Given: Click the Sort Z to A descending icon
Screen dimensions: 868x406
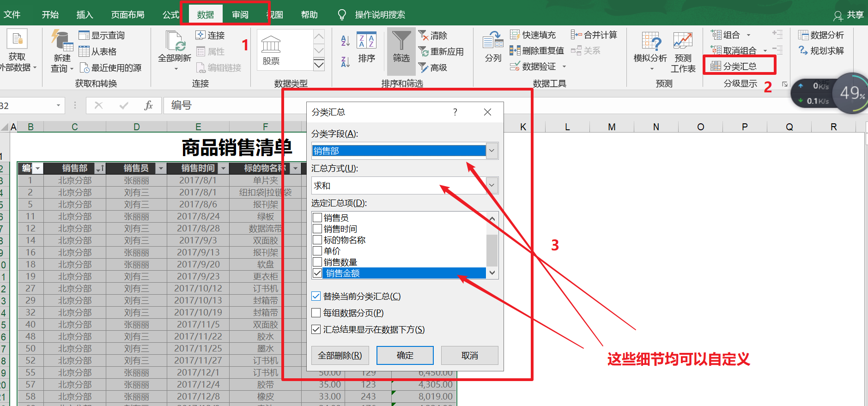Looking at the screenshot, I should [345, 61].
